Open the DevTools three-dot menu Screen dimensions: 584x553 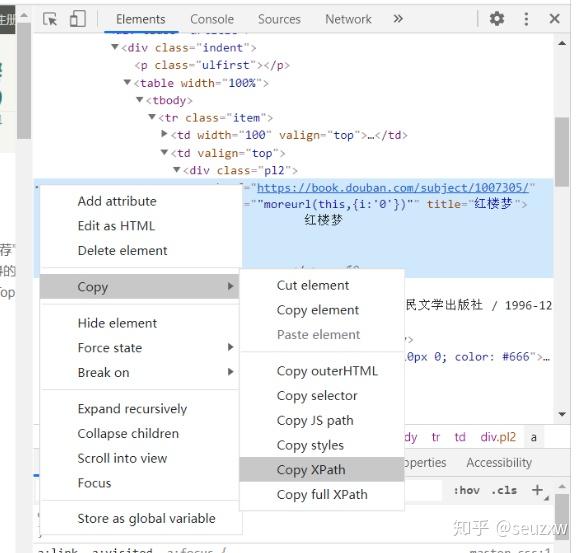pos(526,19)
